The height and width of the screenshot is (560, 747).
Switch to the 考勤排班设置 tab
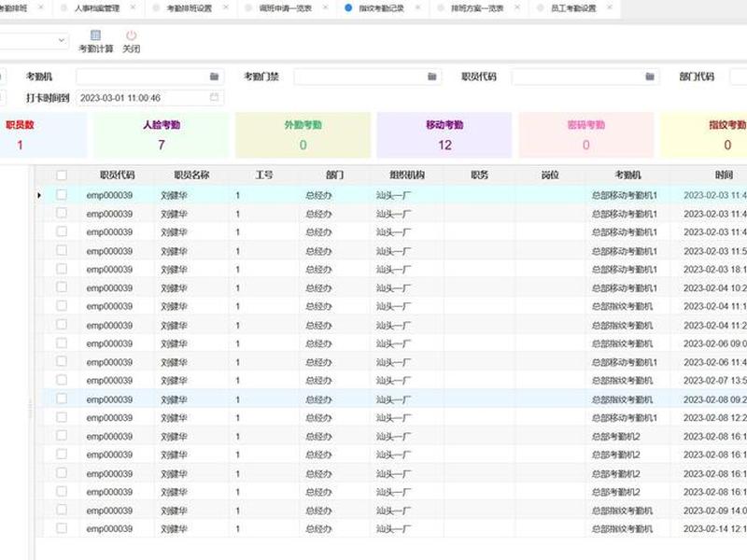click(190, 8)
